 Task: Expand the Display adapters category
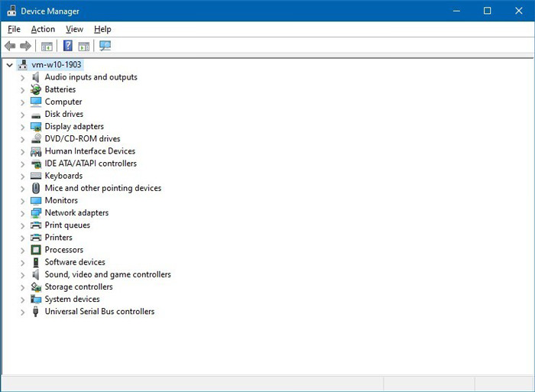[22, 127]
